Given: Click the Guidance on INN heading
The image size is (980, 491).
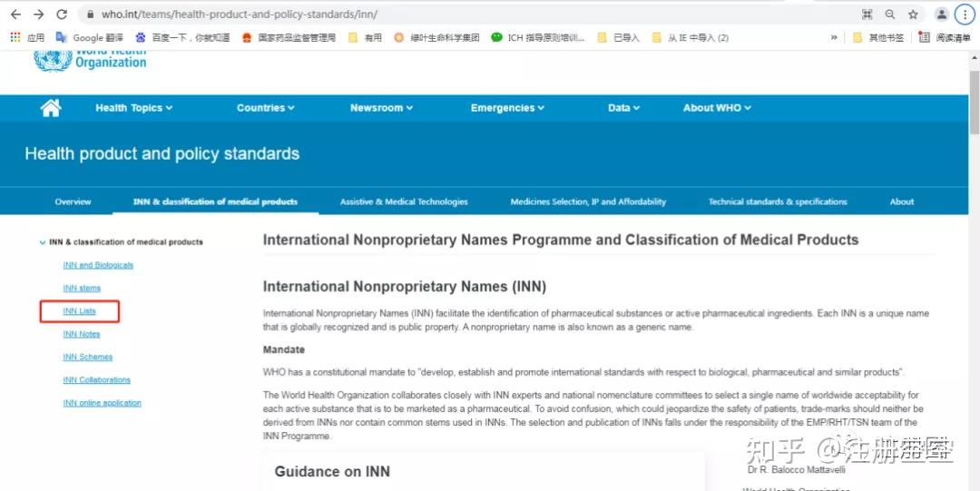Looking at the screenshot, I should click(x=332, y=472).
